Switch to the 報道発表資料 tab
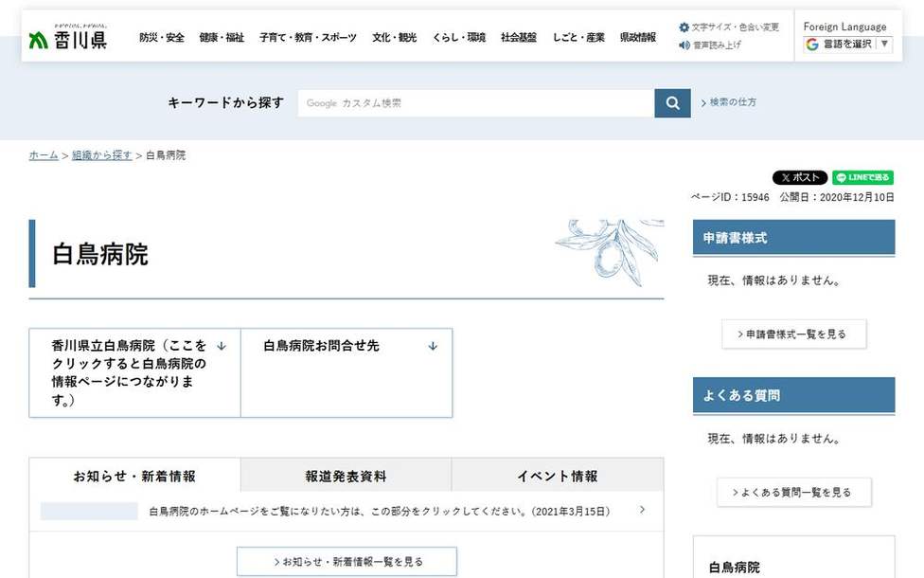The width and height of the screenshot is (924, 578). 346,476
